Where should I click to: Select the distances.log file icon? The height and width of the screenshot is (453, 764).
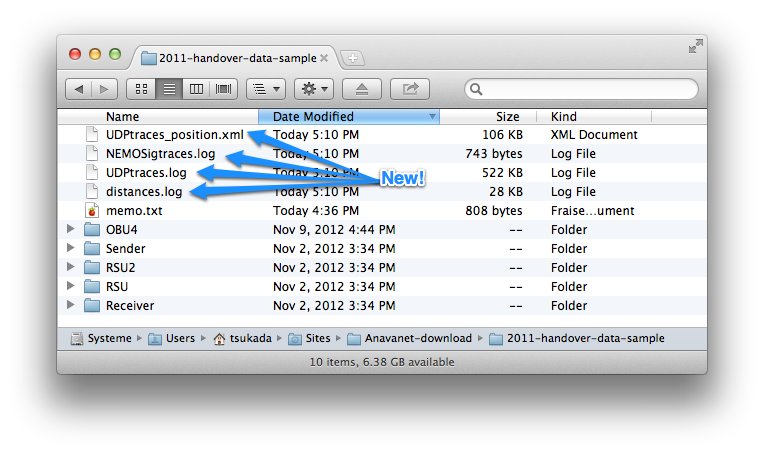(92, 191)
